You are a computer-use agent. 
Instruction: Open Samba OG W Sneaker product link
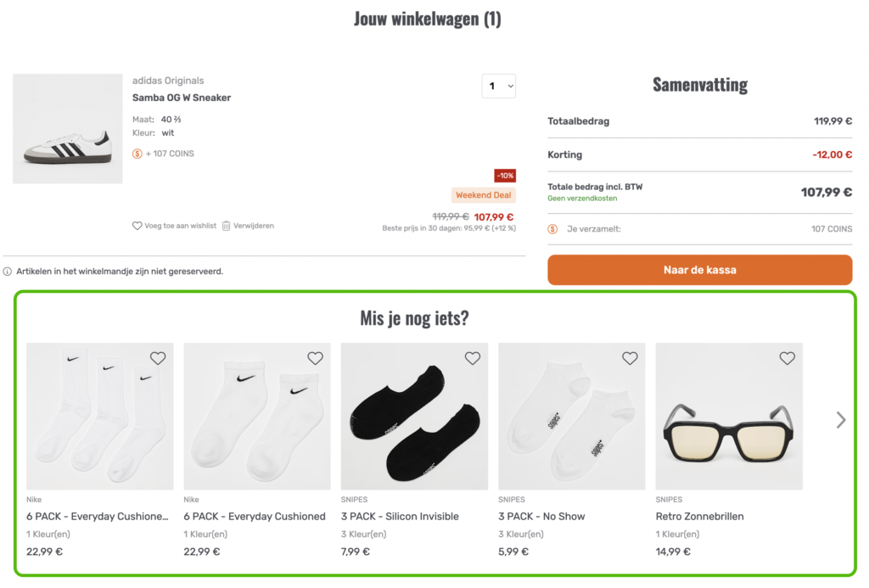click(x=182, y=98)
